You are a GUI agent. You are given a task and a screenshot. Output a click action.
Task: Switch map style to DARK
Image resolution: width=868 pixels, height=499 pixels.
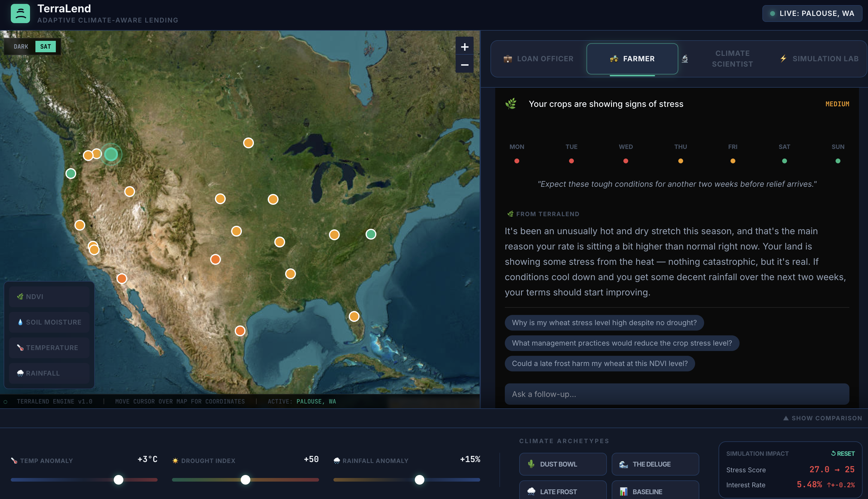point(21,47)
